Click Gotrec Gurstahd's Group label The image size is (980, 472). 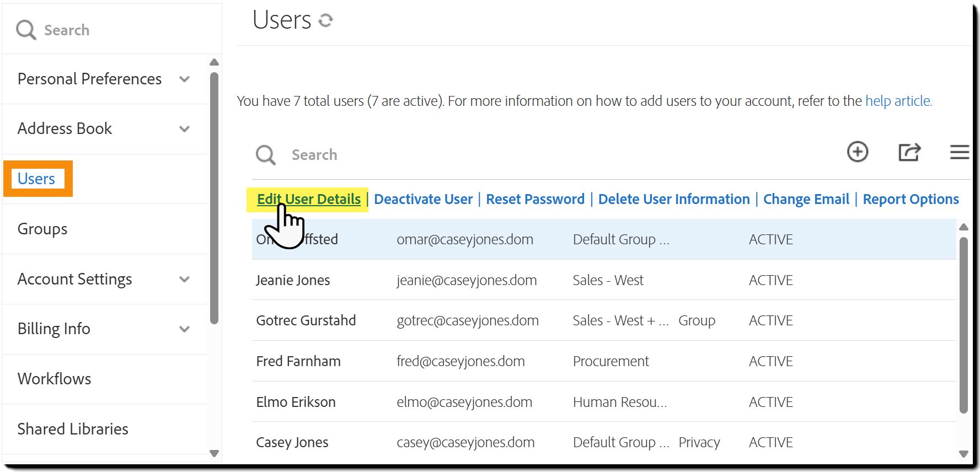point(697,320)
